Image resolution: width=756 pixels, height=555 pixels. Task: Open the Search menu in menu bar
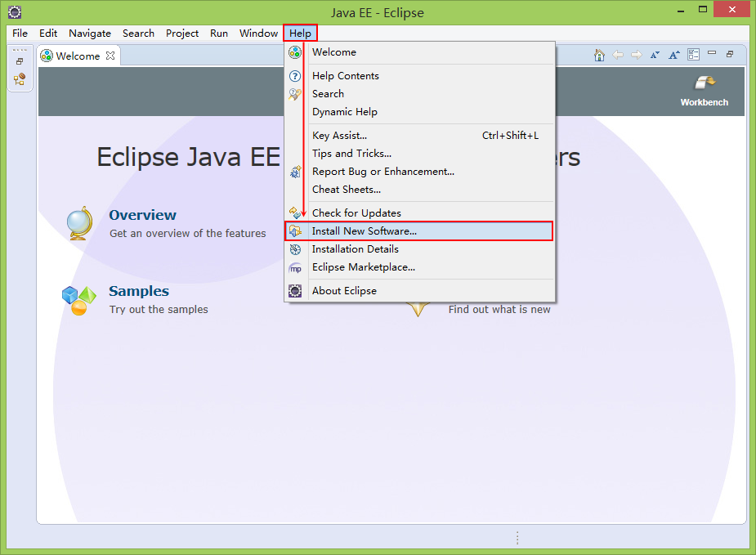[x=138, y=34]
